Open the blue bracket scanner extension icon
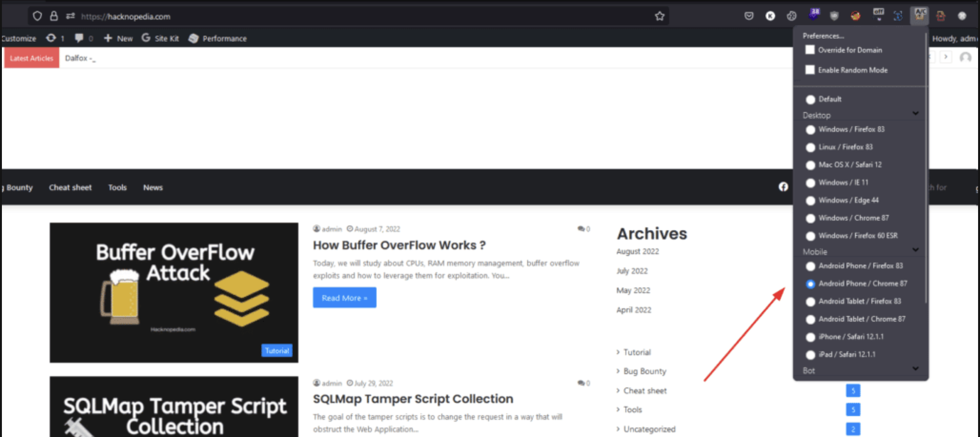 (898, 16)
